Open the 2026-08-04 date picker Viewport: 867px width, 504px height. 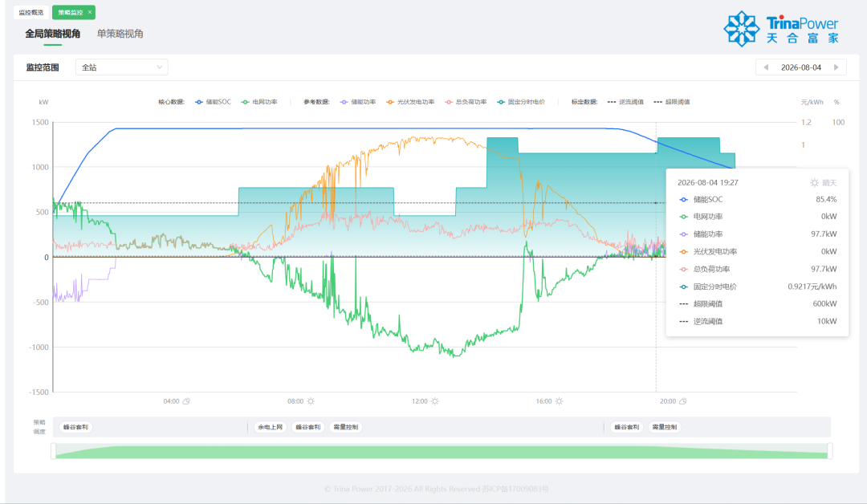(800, 67)
